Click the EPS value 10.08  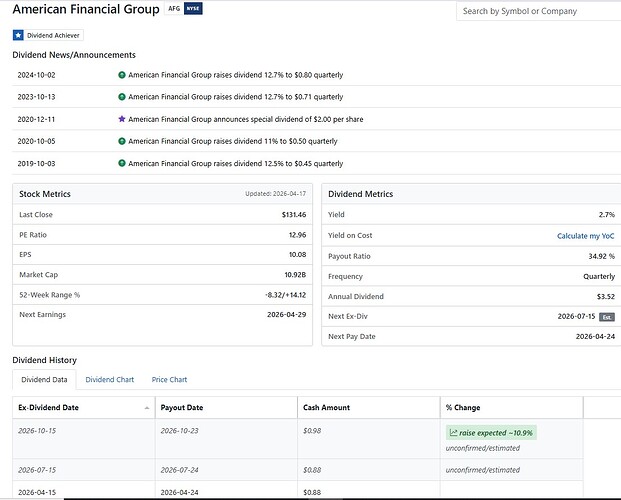pos(297,254)
